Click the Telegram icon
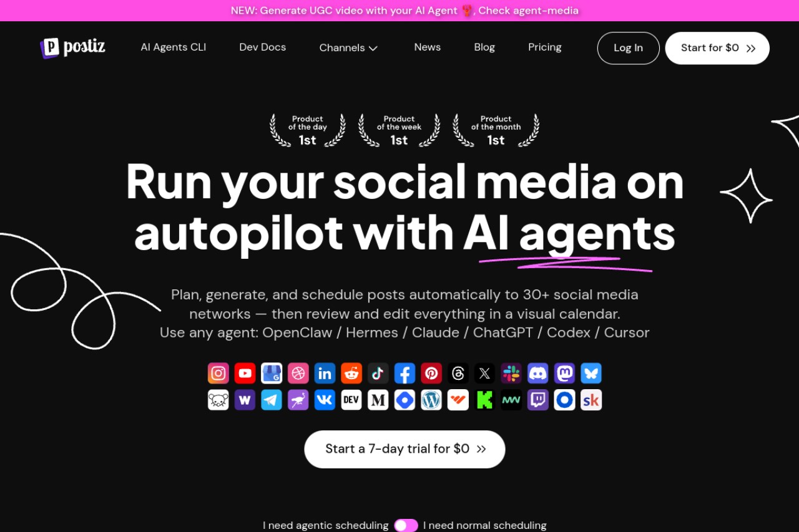The image size is (799, 532). [x=272, y=400]
